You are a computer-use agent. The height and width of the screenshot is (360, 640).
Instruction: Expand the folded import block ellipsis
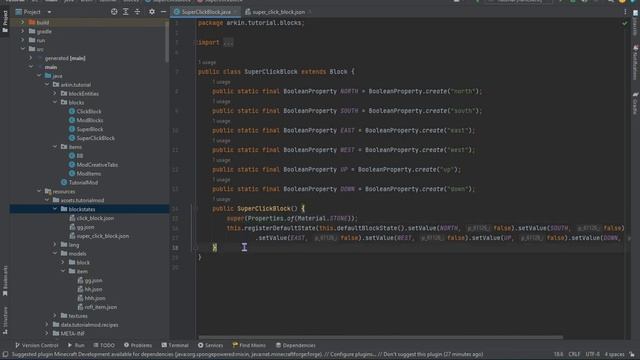click(229, 42)
